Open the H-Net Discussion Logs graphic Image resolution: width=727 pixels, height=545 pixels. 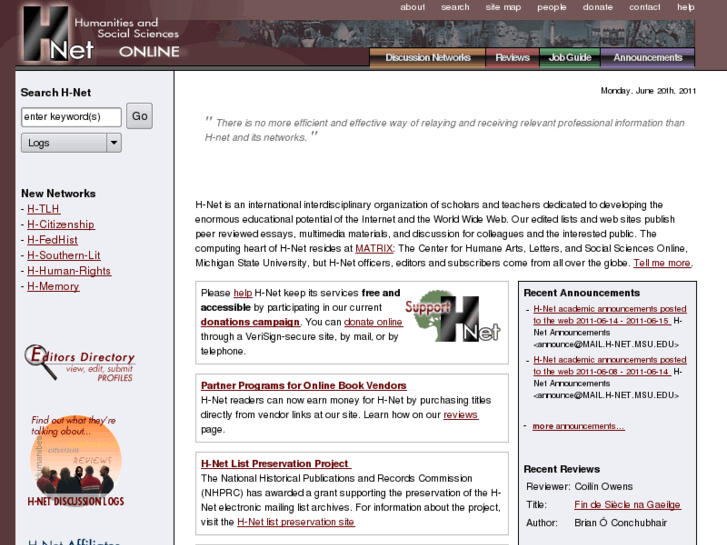[x=76, y=460]
